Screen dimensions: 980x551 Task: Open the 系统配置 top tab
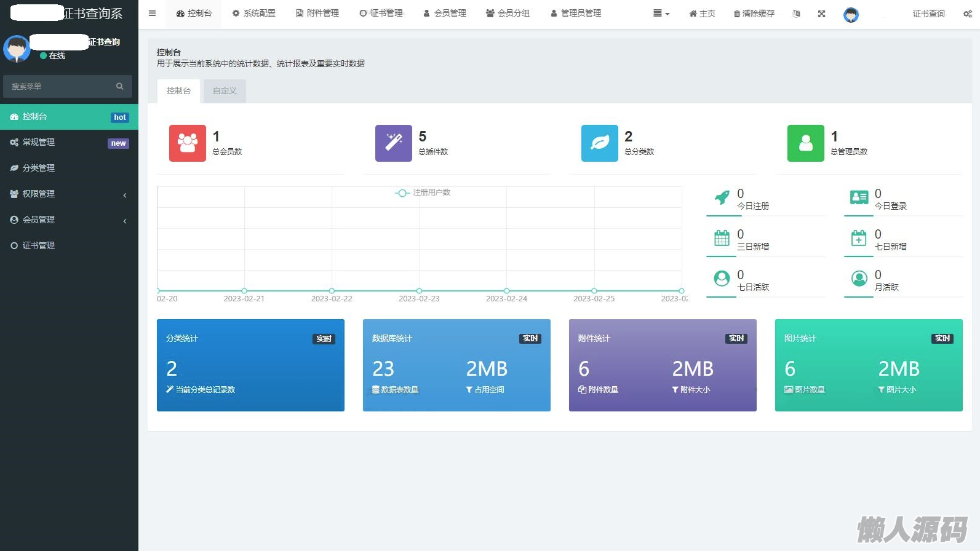coord(253,14)
